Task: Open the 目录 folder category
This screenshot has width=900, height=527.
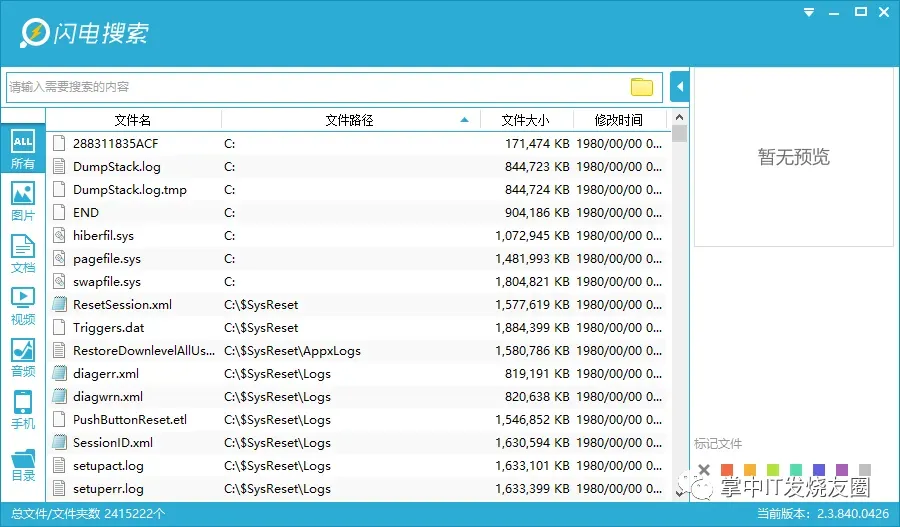Action: point(22,465)
